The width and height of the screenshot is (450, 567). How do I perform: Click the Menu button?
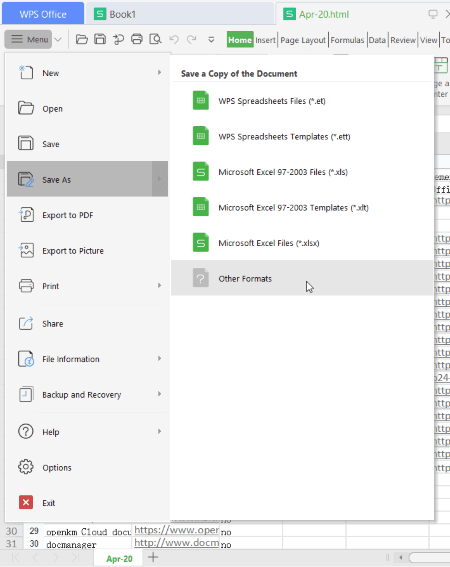(28, 39)
